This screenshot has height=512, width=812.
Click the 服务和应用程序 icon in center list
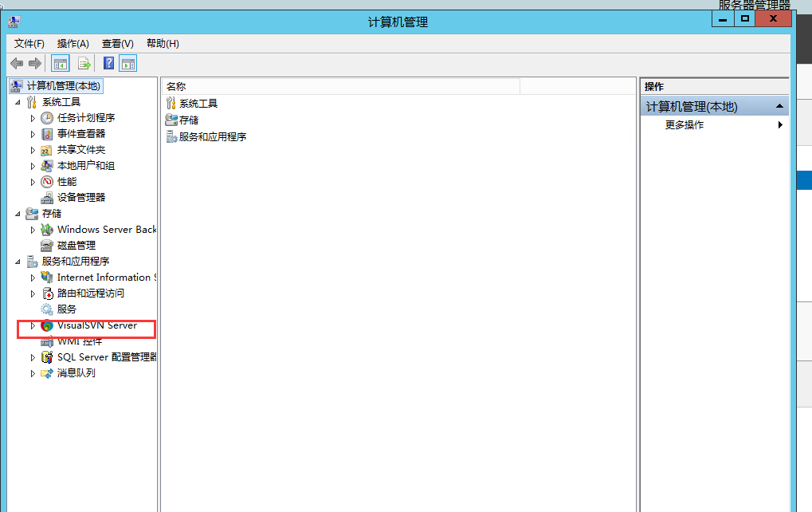pos(172,137)
